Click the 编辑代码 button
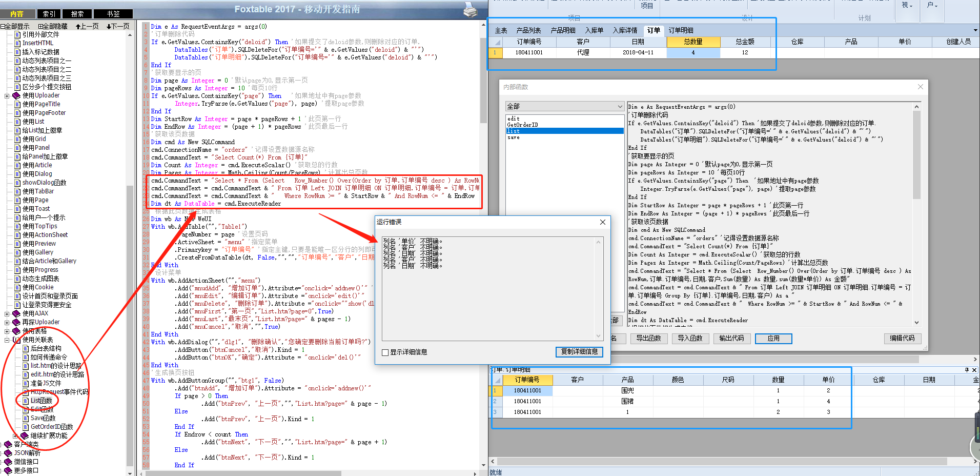This screenshot has height=476, width=980. (902, 339)
